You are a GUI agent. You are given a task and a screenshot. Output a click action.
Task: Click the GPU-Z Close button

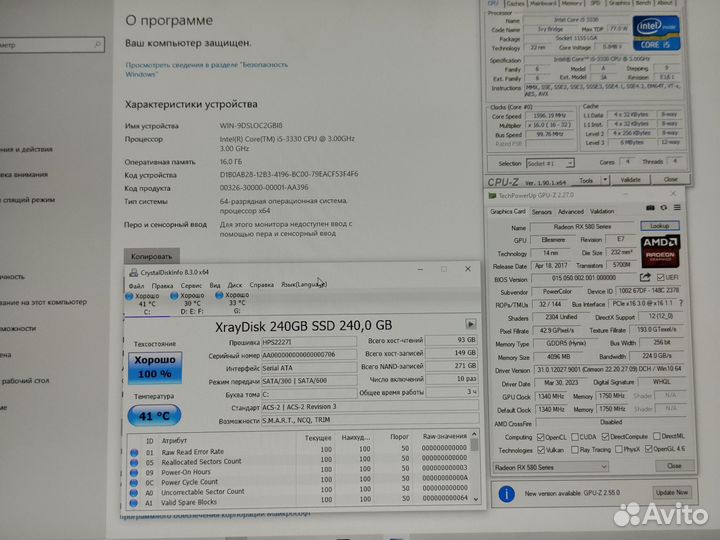point(674,466)
